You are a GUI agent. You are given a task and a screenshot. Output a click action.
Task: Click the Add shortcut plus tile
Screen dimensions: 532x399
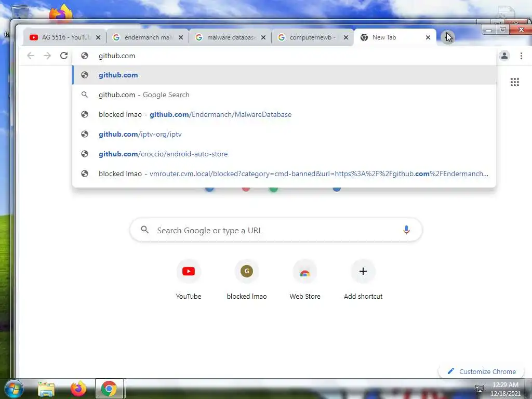pos(363,280)
